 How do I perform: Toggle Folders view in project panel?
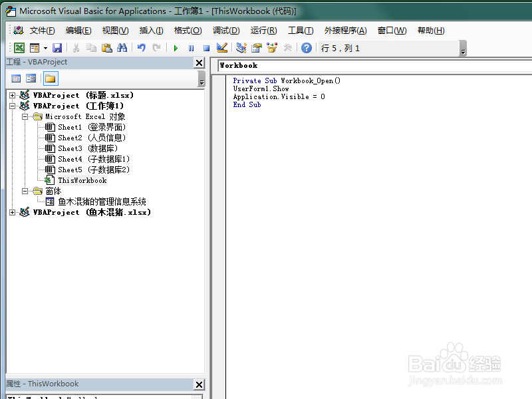(x=51, y=78)
